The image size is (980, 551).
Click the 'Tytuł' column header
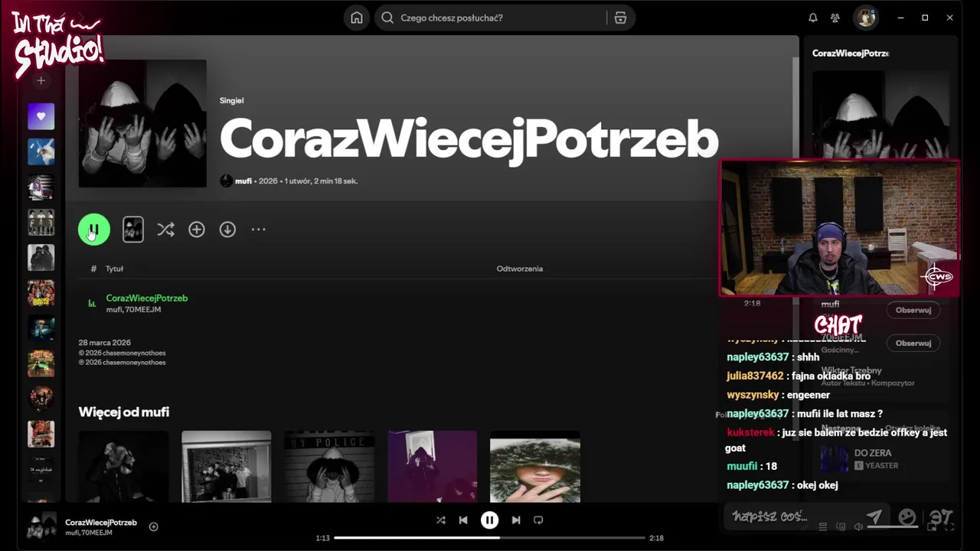114,269
